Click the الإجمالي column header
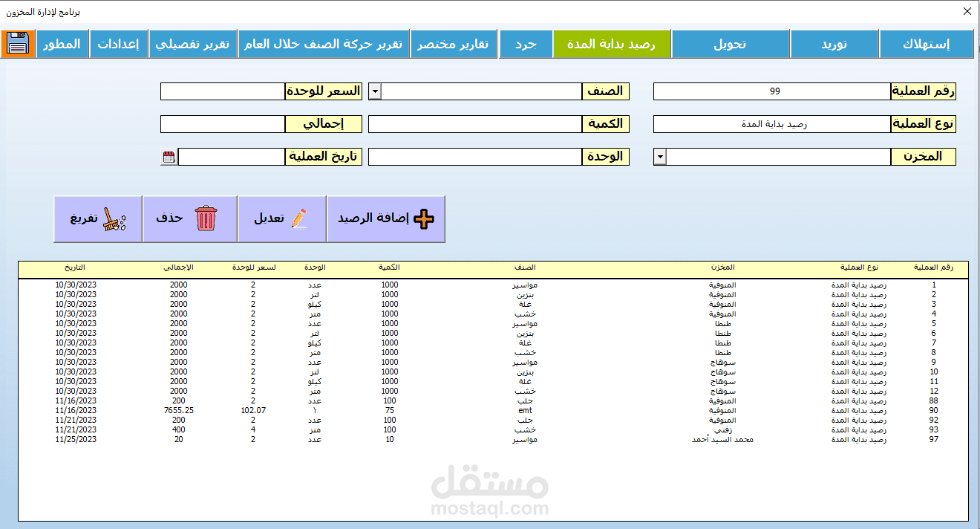The height and width of the screenshot is (529, 980). (178, 267)
